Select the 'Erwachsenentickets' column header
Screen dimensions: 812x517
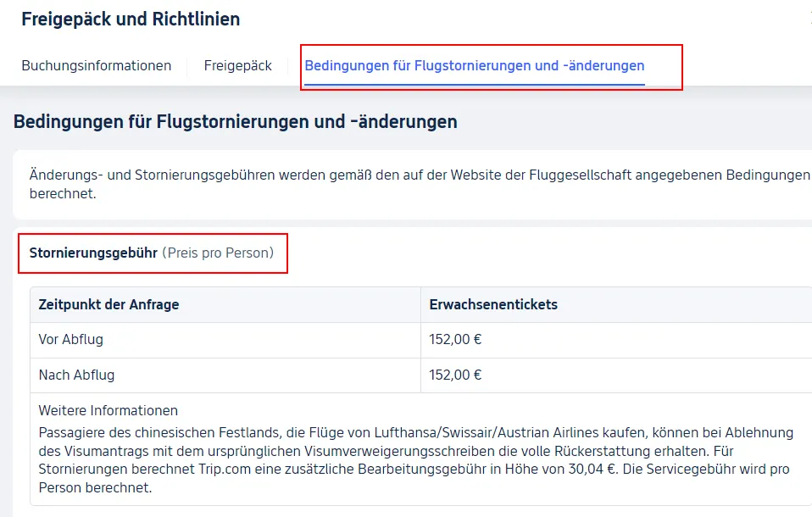[493, 304]
